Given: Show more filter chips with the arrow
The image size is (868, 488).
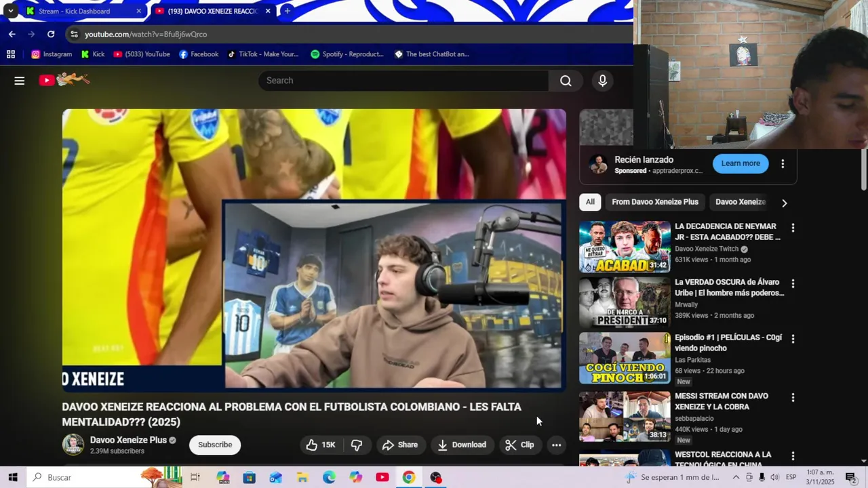Looking at the screenshot, I should (x=785, y=203).
